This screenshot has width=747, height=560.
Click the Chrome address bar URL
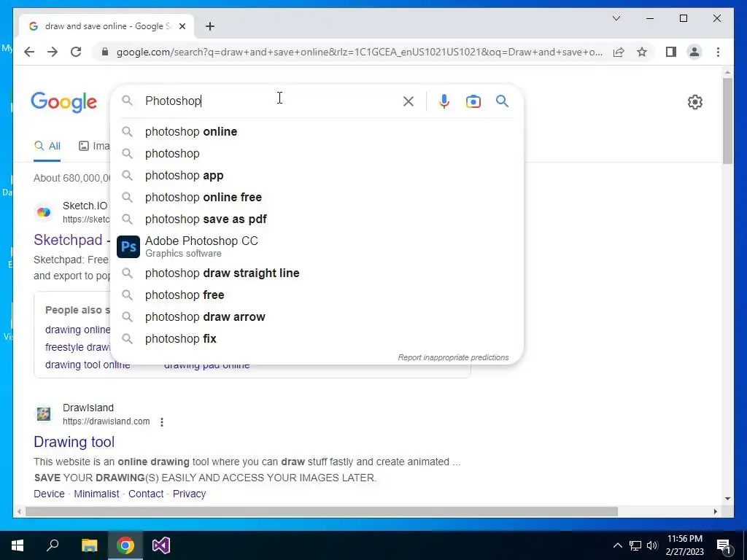click(x=359, y=52)
